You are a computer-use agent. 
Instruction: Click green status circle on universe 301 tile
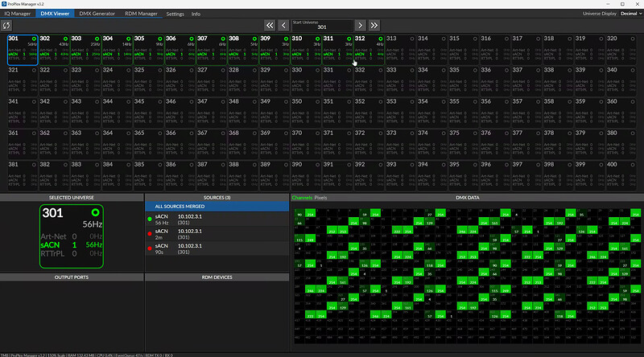coord(34,39)
